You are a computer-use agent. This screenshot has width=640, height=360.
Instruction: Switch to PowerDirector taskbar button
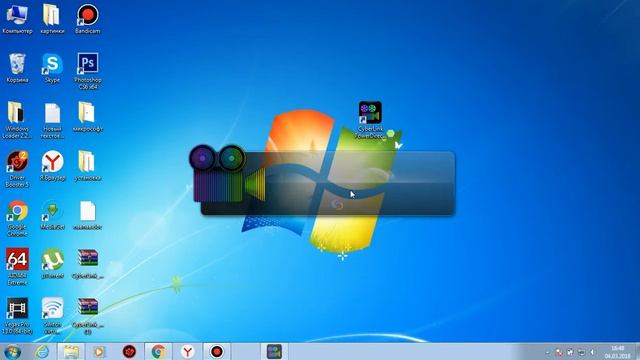coord(274,351)
